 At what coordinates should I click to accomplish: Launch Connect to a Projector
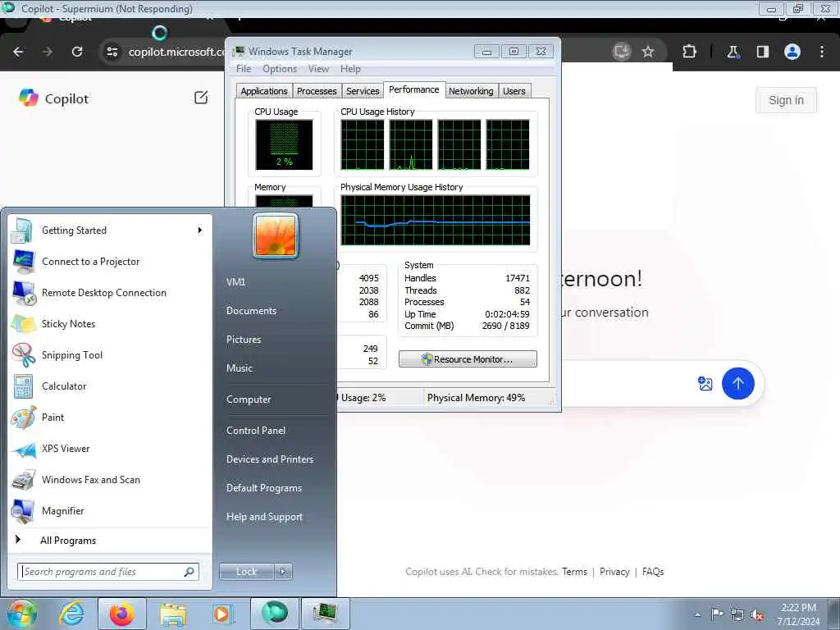[x=110, y=262]
